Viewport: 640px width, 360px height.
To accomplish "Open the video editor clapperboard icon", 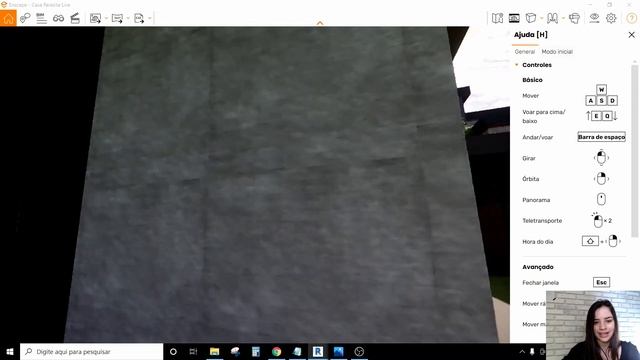I will click(75, 18).
